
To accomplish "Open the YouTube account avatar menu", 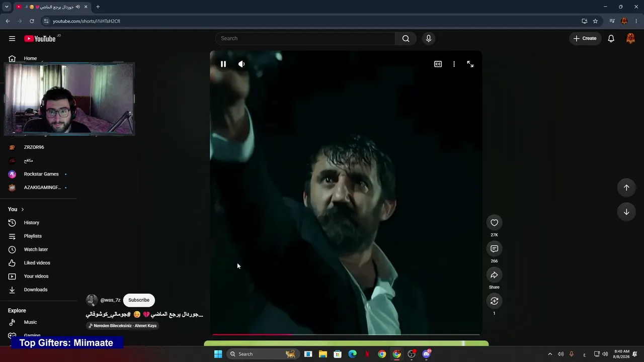I will click(x=630, y=39).
